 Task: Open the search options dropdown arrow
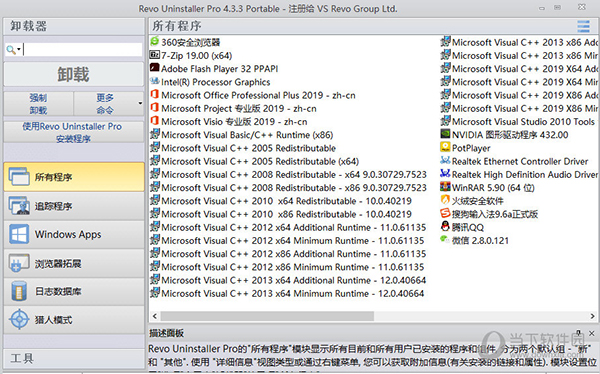pyautogui.click(x=19, y=50)
